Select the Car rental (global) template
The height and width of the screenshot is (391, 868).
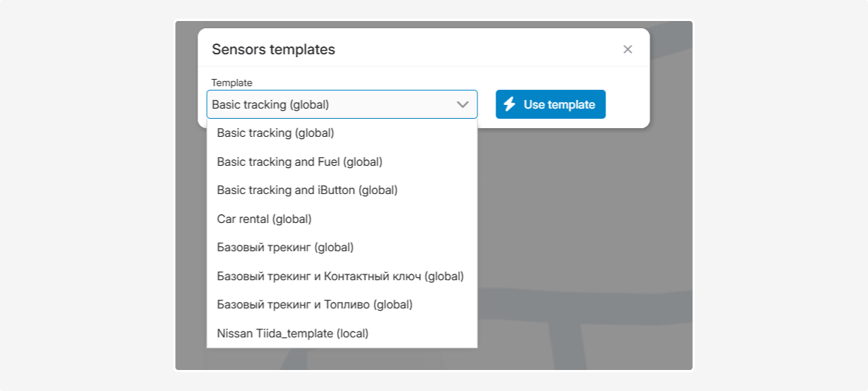click(264, 219)
